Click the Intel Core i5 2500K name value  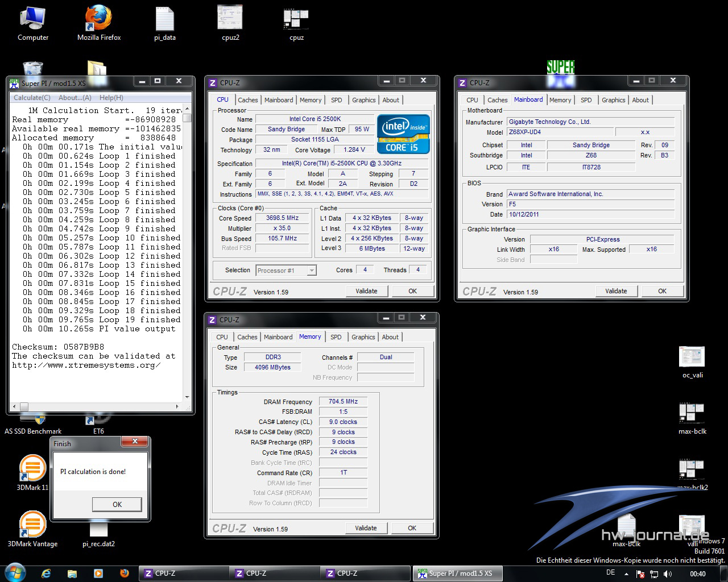pos(315,119)
